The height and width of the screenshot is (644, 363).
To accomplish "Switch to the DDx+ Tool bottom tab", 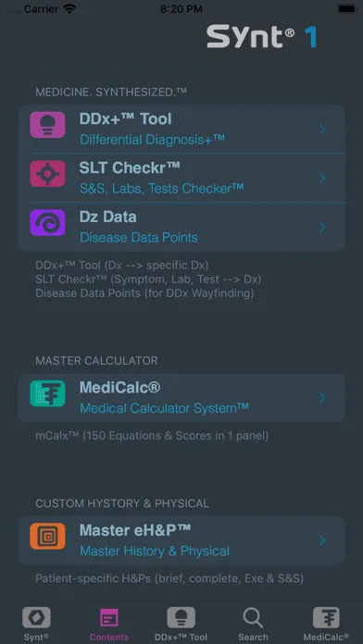I will pyautogui.click(x=181, y=625).
